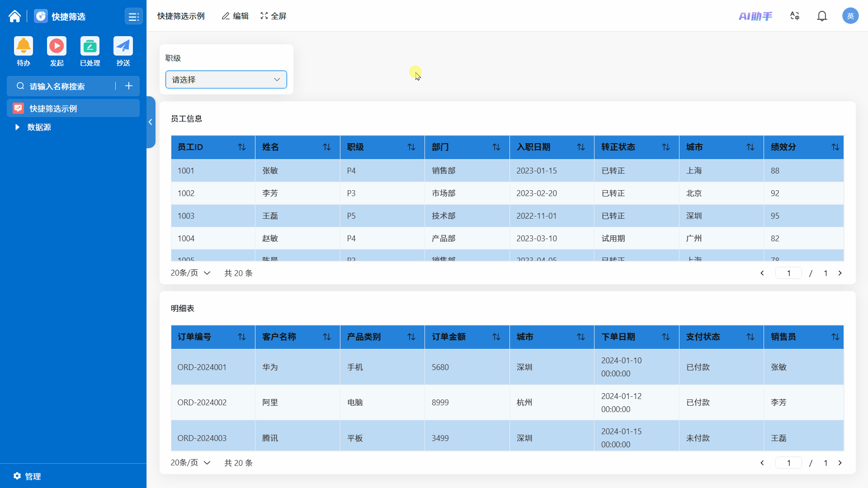868x488 pixels.
Task: Sort 明细表 by 城市 column
Action: click(x=581, y=337)
